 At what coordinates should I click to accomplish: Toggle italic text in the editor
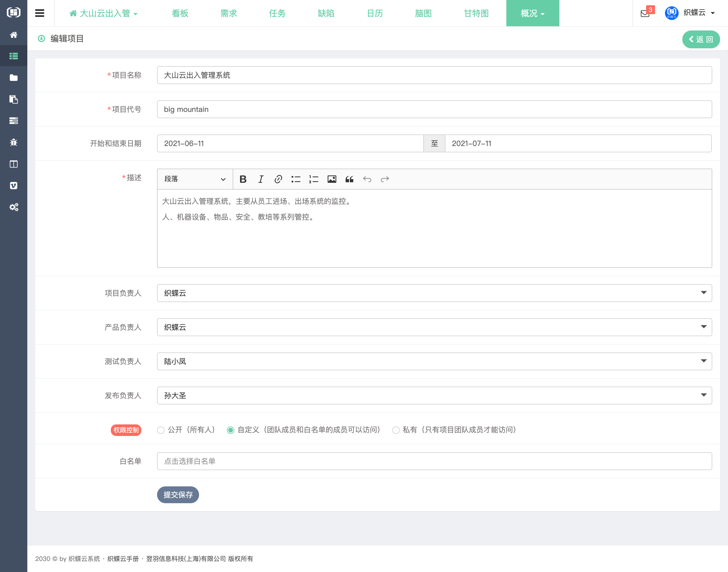click(x=261, y=179)
